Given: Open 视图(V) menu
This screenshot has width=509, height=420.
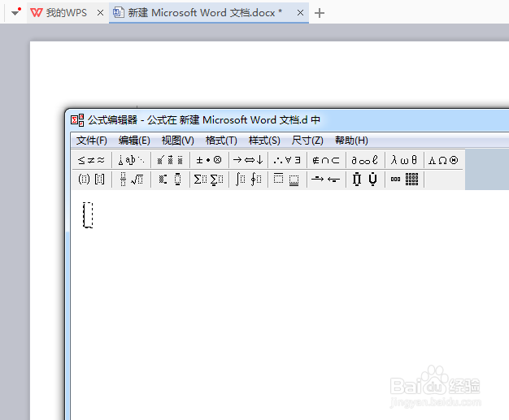Looking at the screenshot, I should tap(177, 141).
